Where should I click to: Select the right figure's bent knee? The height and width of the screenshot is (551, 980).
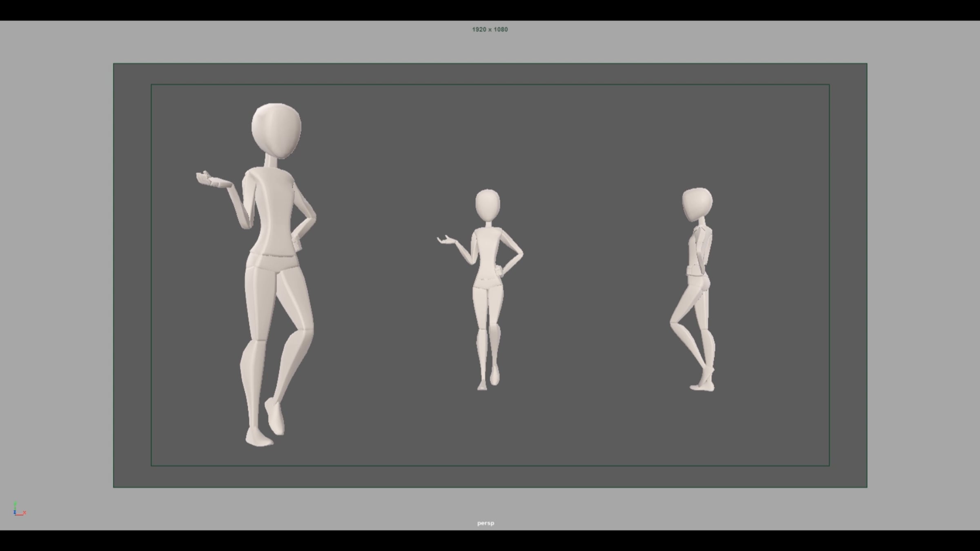click(674, 322)
